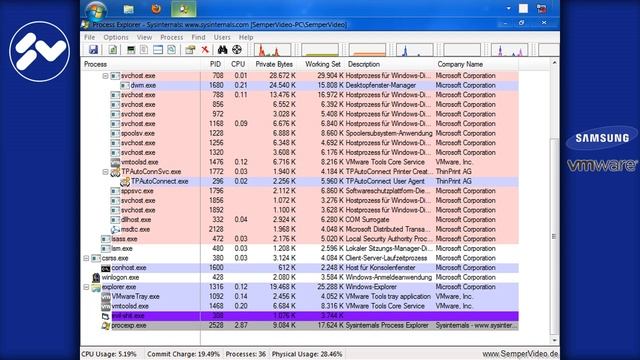Sort by the CPU column header
The width and height of the screenshot is (640, 360).
click(238, 64)
